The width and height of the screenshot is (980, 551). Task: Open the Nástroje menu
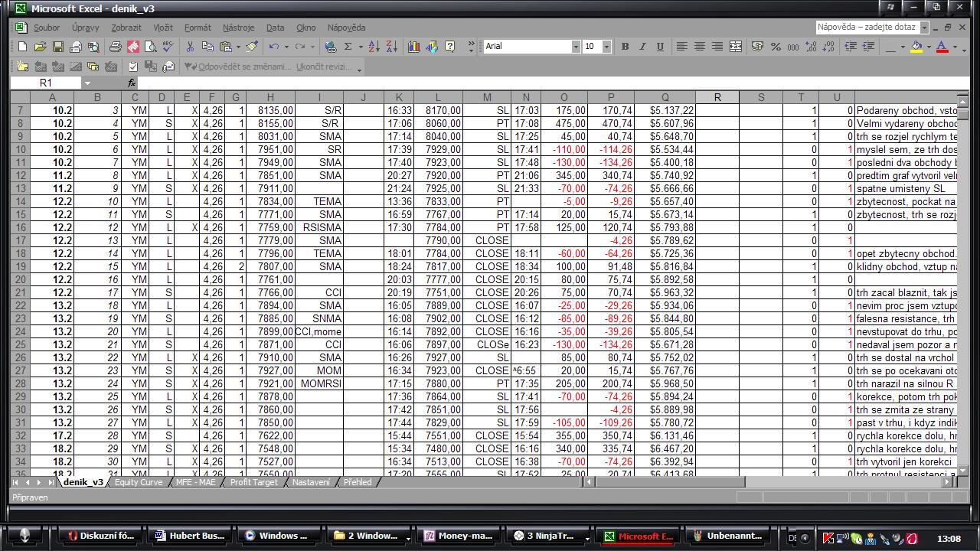tap(239, 28)
